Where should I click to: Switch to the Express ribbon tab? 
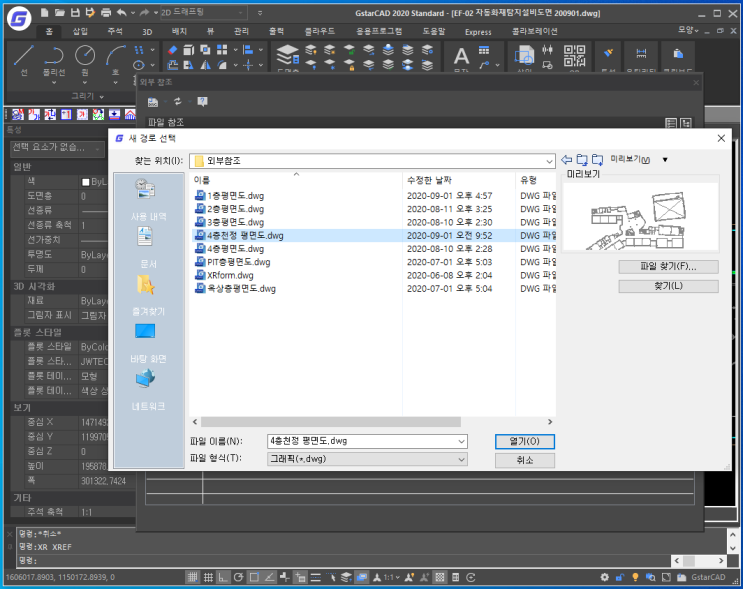478,32
